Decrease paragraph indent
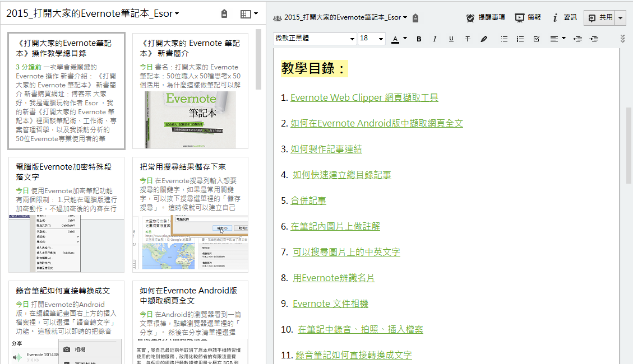This screenshot has height=364, width=633. point(577,39)
